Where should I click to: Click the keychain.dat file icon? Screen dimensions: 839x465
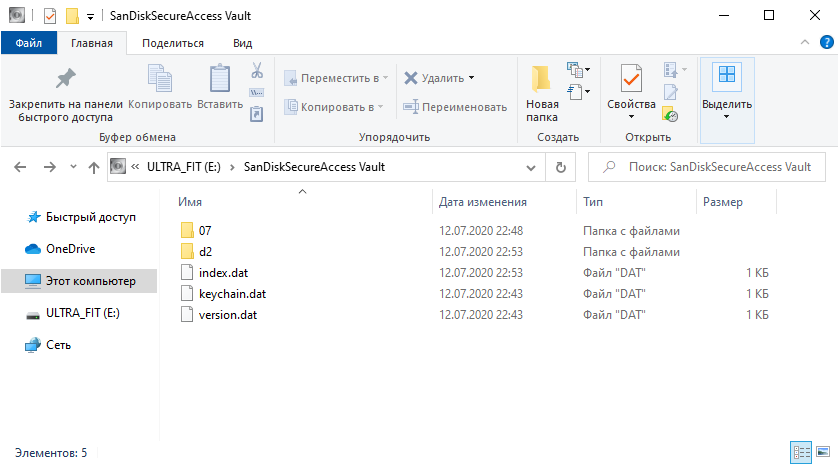(x=187, y=294)
